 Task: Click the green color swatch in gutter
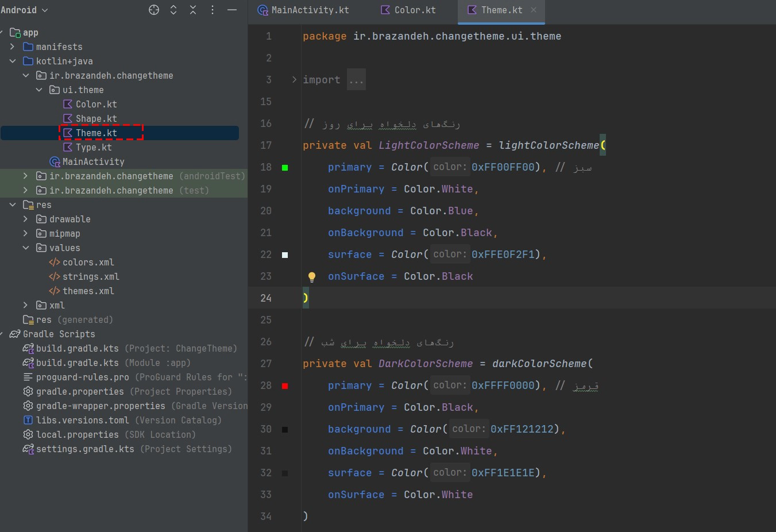[285, 168]
